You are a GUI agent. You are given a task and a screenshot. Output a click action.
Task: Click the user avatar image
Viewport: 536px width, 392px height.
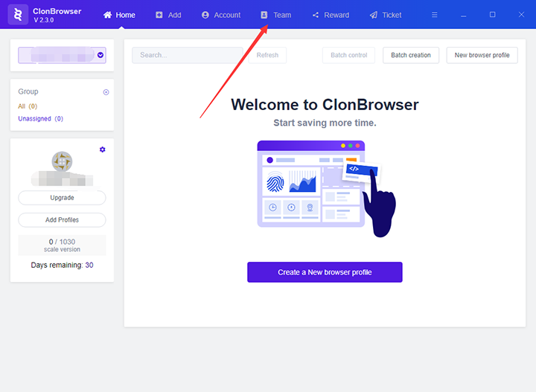pos(62,161)
